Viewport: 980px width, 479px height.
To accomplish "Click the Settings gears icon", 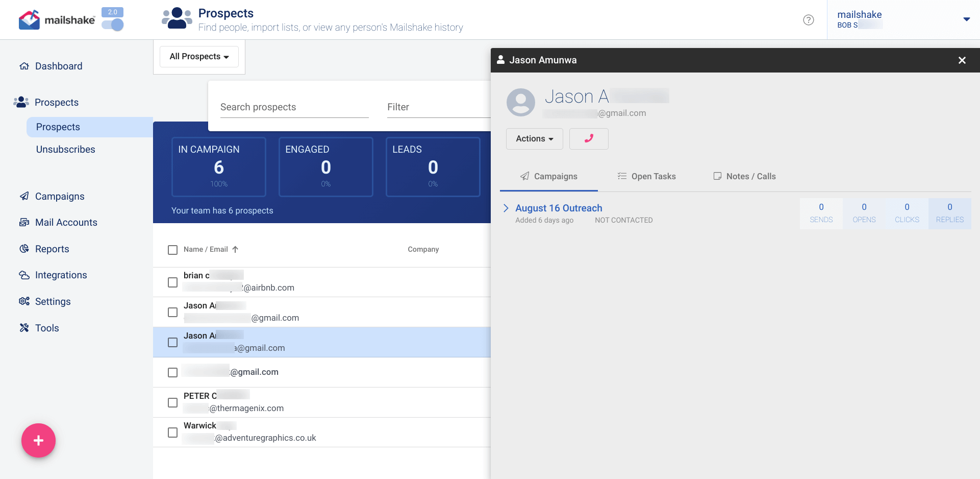I will point(24,301).
